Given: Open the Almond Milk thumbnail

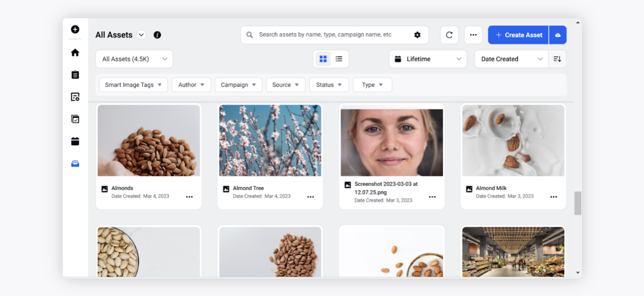Looking at the screenshot, I should coord(513,140).
